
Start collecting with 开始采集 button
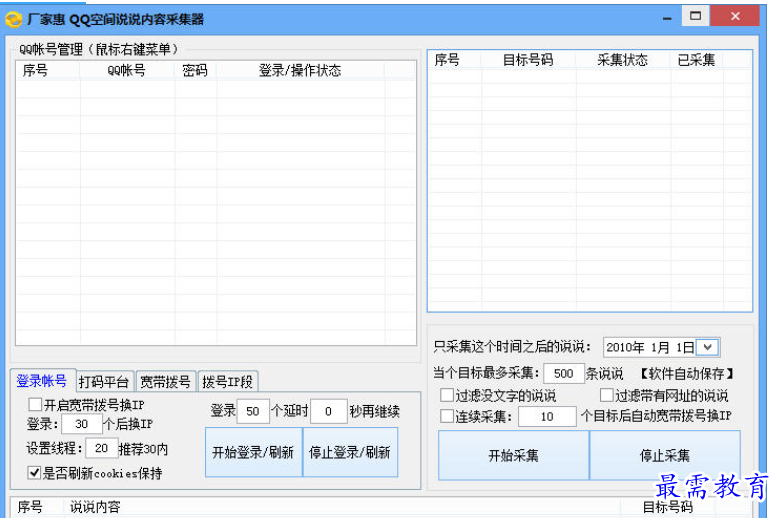[x=513, y=455]
